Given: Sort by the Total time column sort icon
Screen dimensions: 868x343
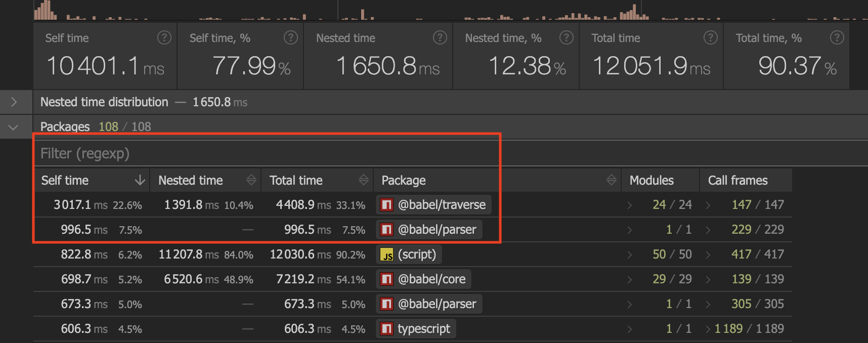Looking at the screenshot, I should tap(363, 180).
